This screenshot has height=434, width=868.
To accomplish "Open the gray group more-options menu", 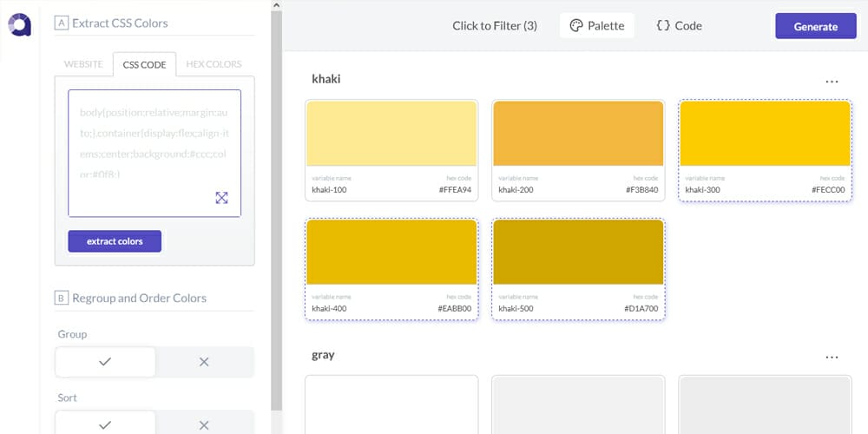I will (x=832, y=357).
